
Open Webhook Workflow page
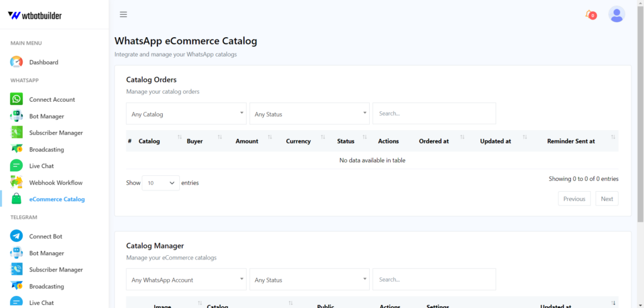(x=56, y=182)
